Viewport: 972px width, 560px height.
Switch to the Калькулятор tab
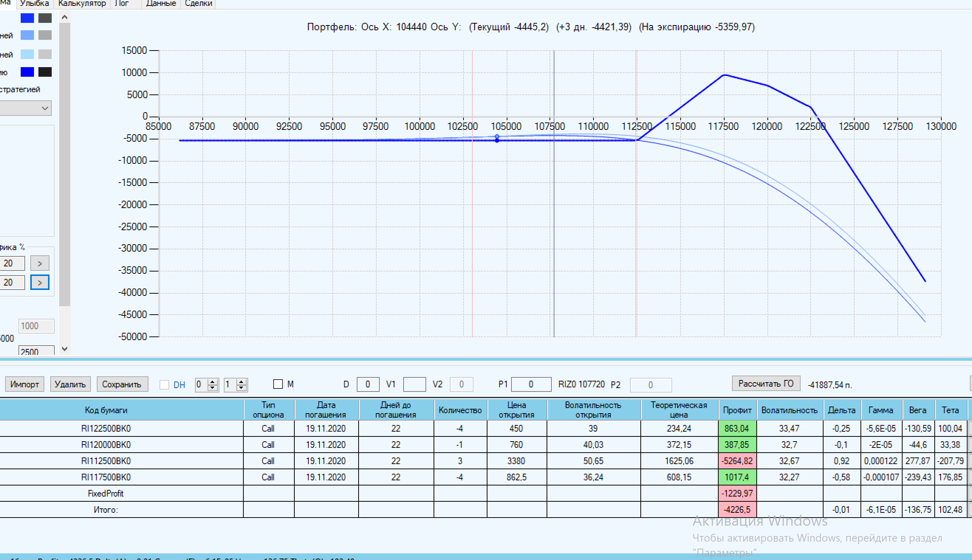click(82, 3)
